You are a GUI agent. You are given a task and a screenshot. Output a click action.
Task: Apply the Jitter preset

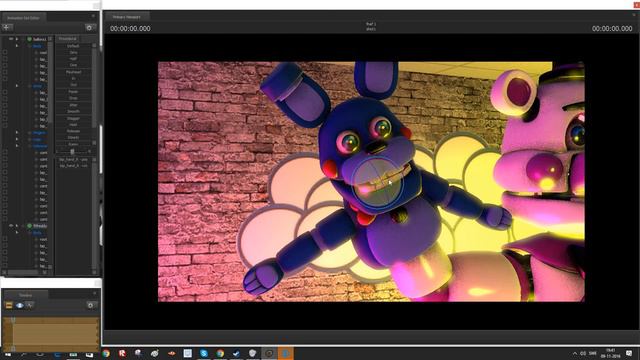click(x=73, y=105)
